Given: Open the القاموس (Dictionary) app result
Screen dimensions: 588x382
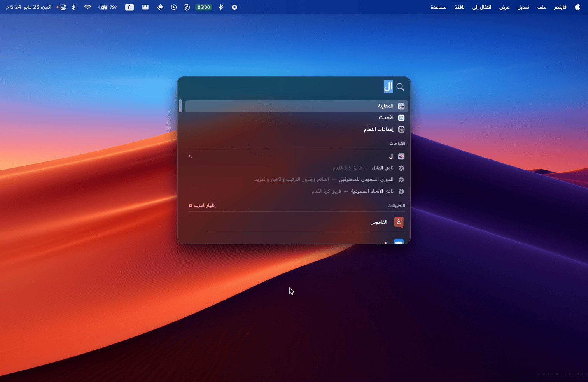Looking at the screenshot, I should [378, 222].
